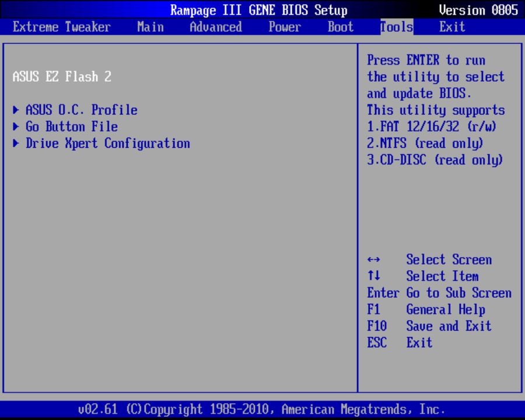This screenshot has width=525, height=420.
Task: Open the Power tab
Action: pyautogui.click(x=285, y=27)
